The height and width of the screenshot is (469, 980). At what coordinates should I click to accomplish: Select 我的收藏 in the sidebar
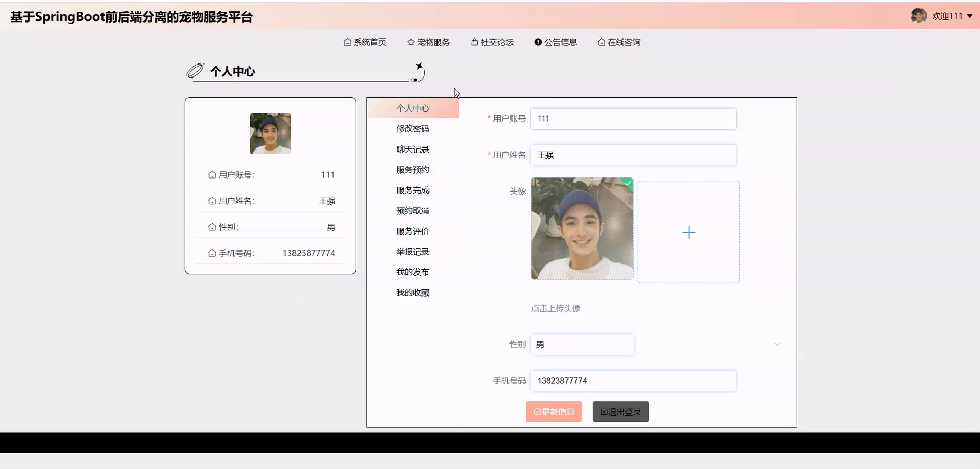412,293
